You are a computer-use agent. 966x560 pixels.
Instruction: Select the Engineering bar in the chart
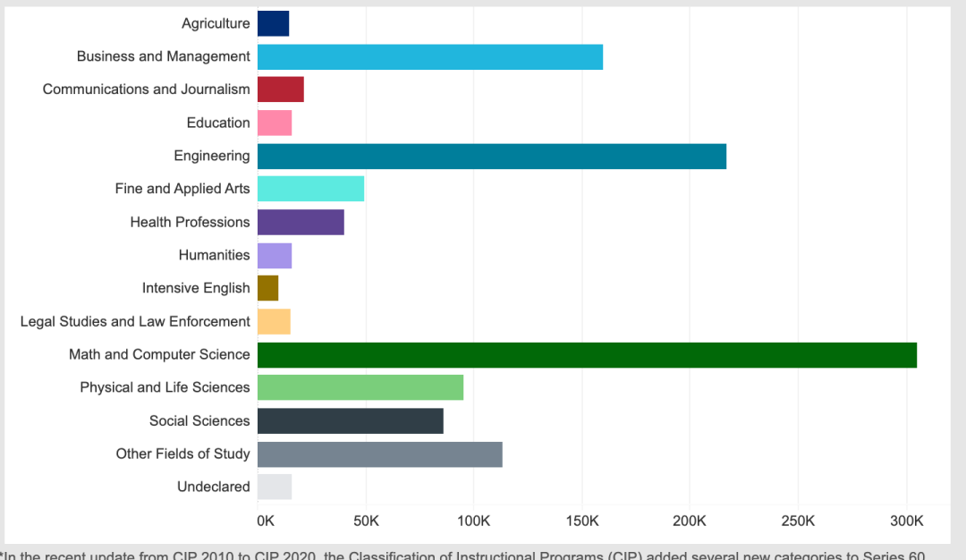pyautogui.click(x=491, y=156)
